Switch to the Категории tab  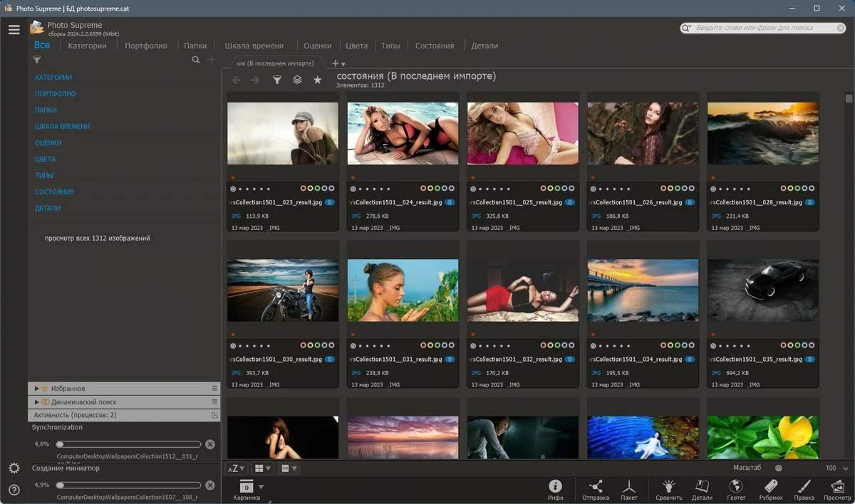(x=87, y=46)
